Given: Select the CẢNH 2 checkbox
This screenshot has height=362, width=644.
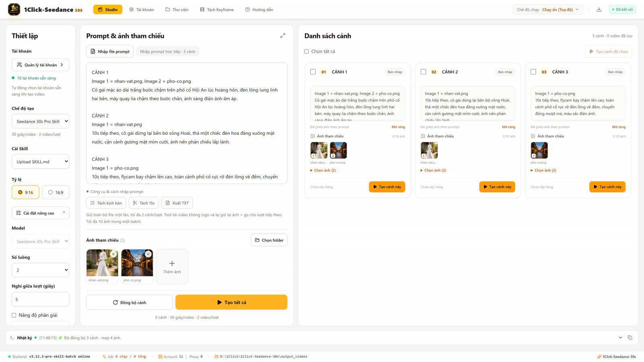Looking at the screenshot, I should pyautogui.click(x=423, y=72).
